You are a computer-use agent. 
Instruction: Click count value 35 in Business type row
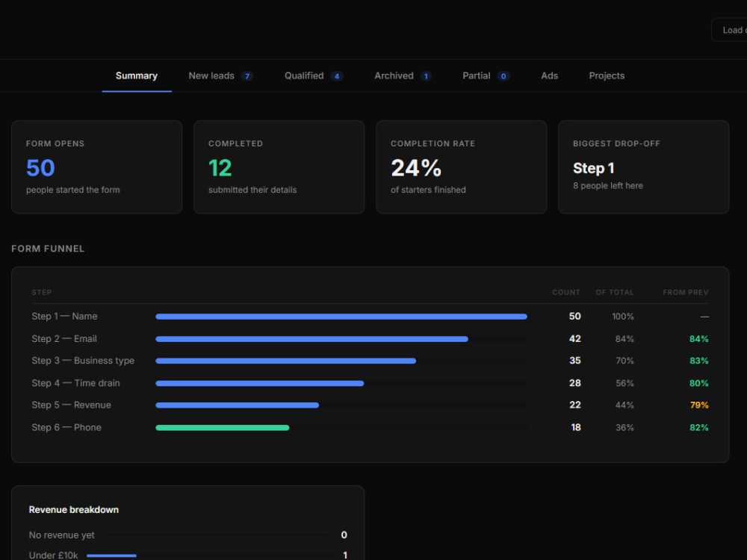575,361
